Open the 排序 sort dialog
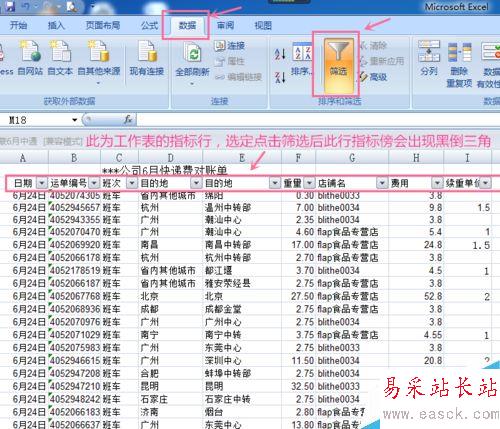500x429 pixels. [x=302, y=59]
